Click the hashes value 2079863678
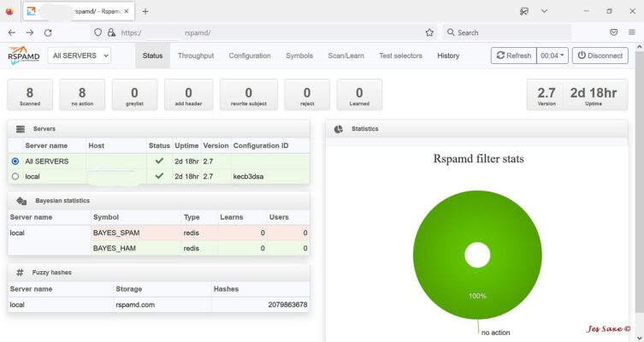 [287, 304]
